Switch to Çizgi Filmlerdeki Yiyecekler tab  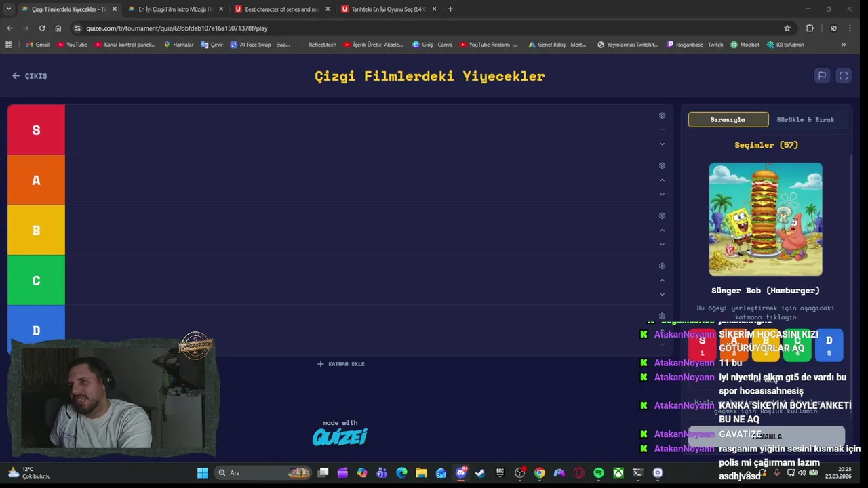68,9
